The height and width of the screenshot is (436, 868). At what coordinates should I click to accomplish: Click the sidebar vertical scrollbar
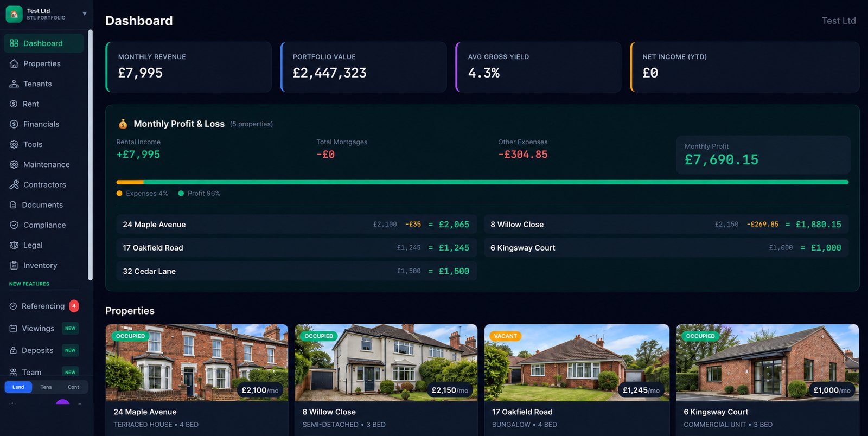90,155
